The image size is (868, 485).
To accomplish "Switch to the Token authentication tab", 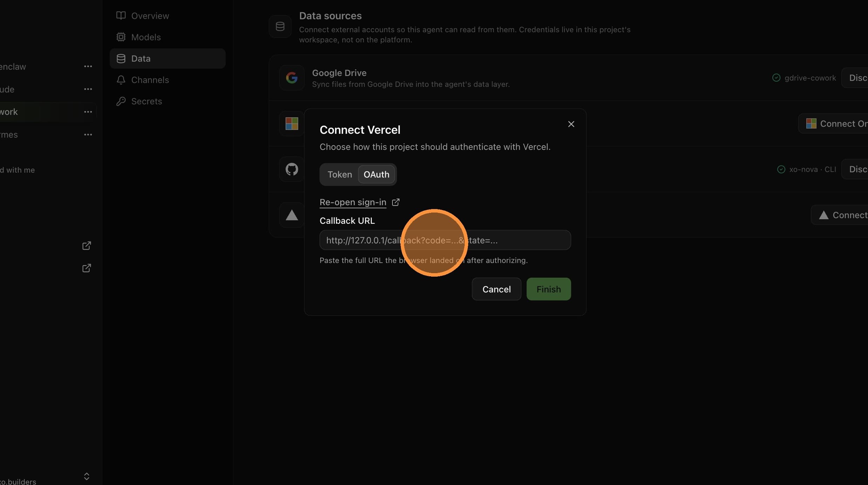I will [340, 174].
